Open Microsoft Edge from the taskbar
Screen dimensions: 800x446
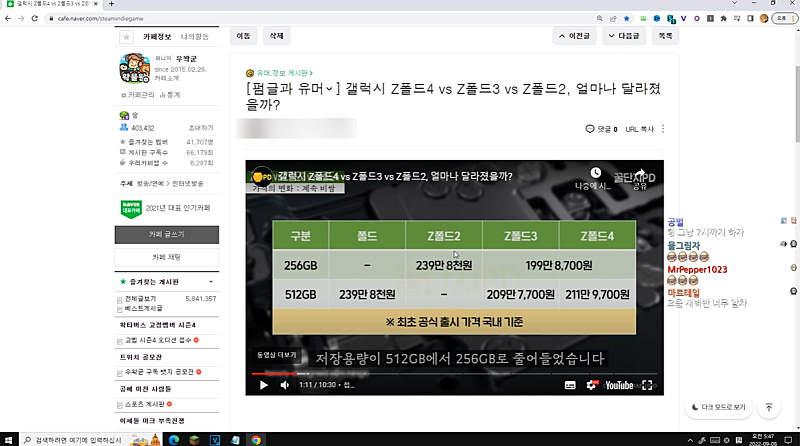173,440
